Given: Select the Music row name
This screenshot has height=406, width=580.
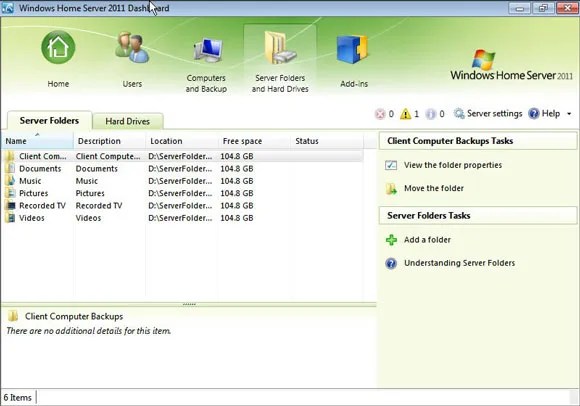Looking at the screenshot, I should [30, 181].
